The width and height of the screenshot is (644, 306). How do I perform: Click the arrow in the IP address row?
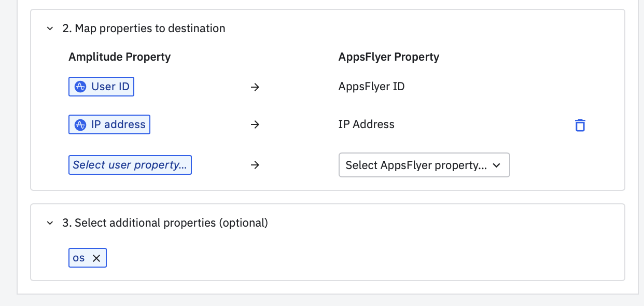tap(255, 125)
